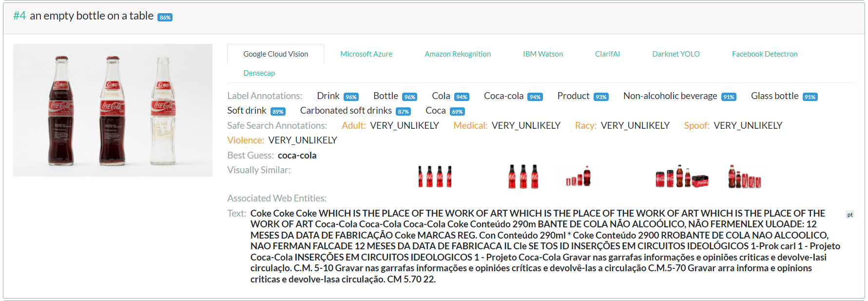Open the similar image with the multipack case
868x301 pixels.
[682, 177]
